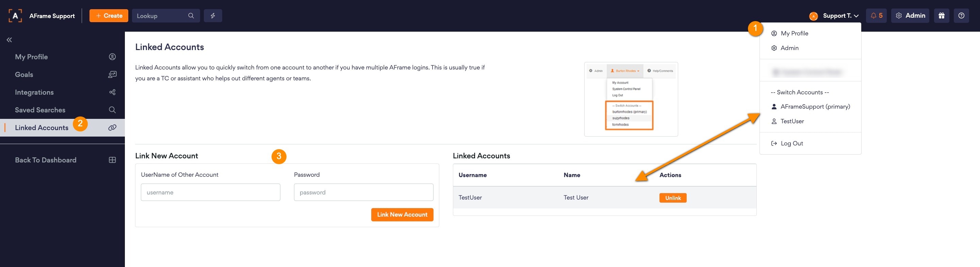Open the Switch Accounts example thumbnail

point(631,99)
